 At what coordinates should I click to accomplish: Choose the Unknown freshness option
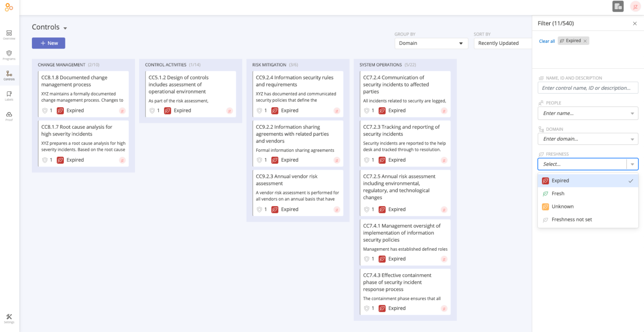[562, 207]
